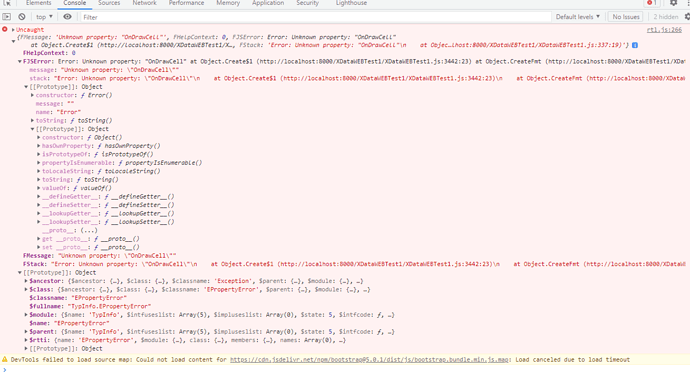Viewport: 690px width, 379px height.
Task: Open the Sources tab
Action: pyautogui.click(x=109, y=3)
